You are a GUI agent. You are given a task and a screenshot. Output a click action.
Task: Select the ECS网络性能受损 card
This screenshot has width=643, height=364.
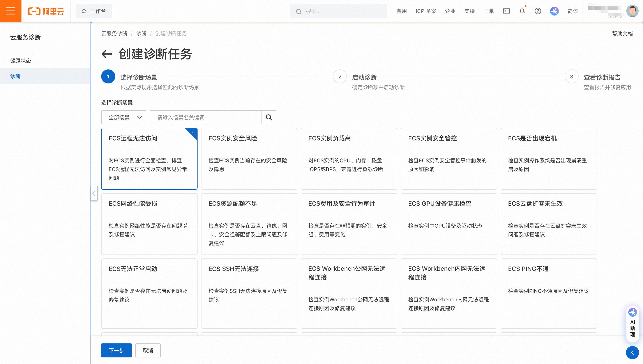click(149, 224)
